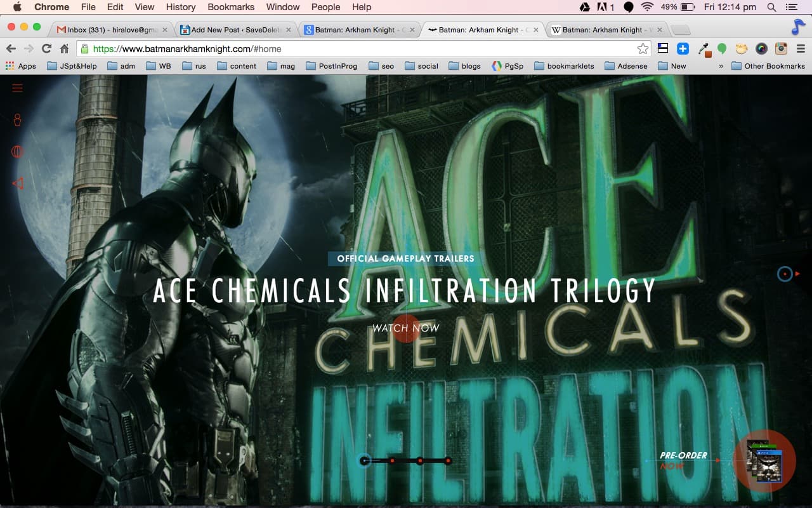Viewport: 812px width, 508px height.
Task: Switch to the Google search Batman: Arkham Knight tab
Action: 358,30
